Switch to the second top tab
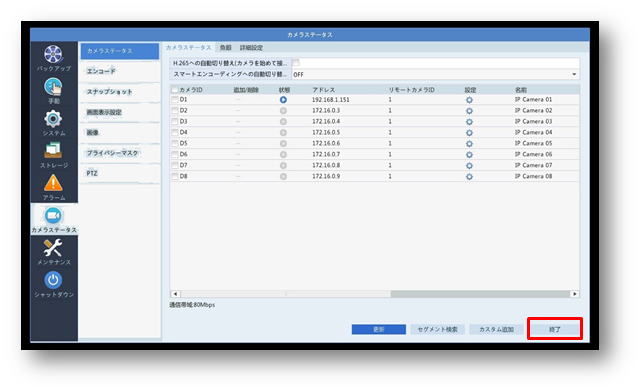This screenshot has width=641, height=392. 225,47
